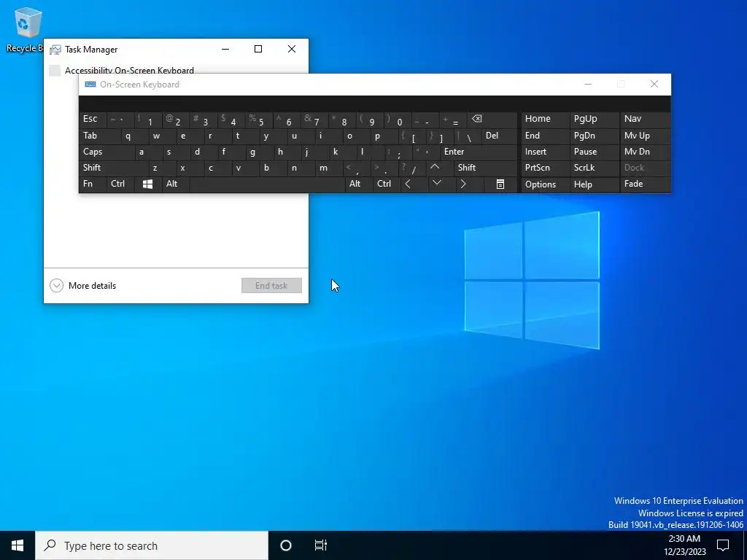Tap the Home key
Viewport: 747px width, 560px height.
545,119
